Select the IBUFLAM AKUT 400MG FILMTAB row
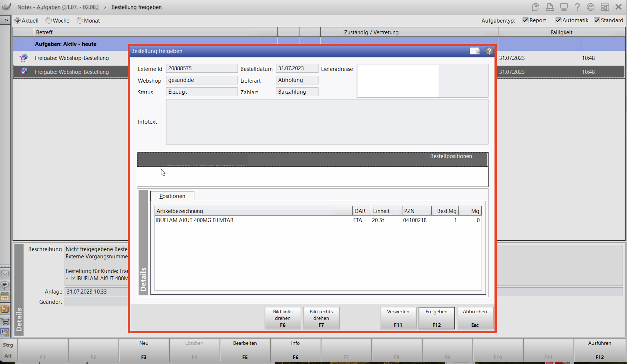Viewport: 627px width, 364px height. click(x=318, y=220)
